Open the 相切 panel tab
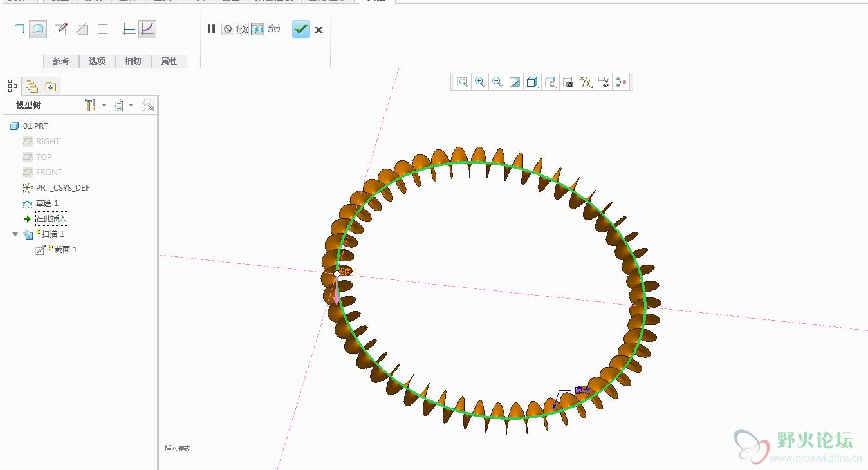The height and width of the screenshot is (470, 868). [x=133, y=61]
